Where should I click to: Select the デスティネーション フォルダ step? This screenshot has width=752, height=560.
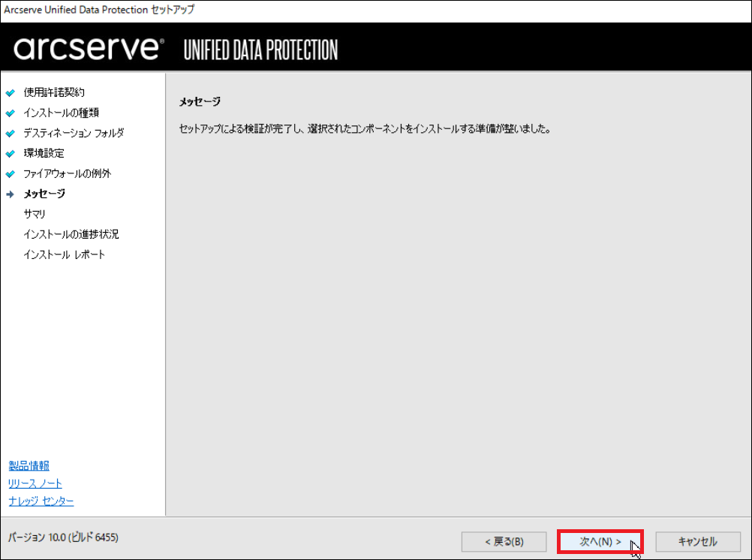(x=74, y=133)
